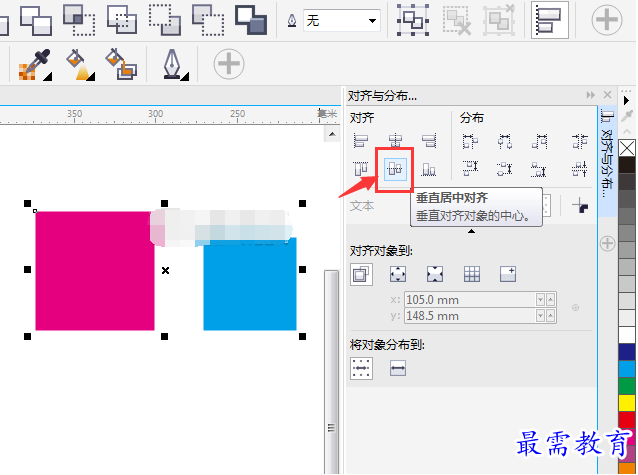
Task: Choose align to Page Edge option
Action: click(x=398, y=274)
